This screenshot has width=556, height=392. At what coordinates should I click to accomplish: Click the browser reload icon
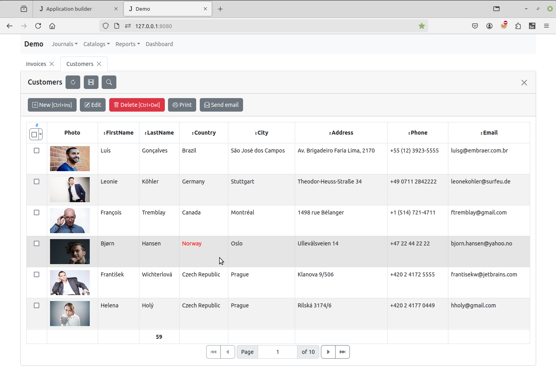pos(38,26)
